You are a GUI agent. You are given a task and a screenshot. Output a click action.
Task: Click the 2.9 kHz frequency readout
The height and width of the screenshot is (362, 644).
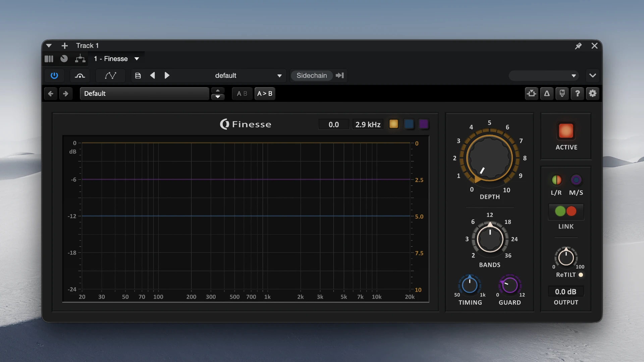click(x=368, y=125)
